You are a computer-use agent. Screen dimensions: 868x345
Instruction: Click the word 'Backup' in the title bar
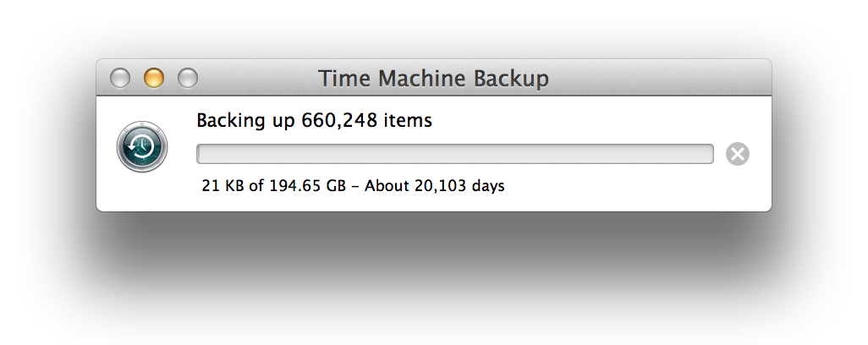tap(511, 79)
